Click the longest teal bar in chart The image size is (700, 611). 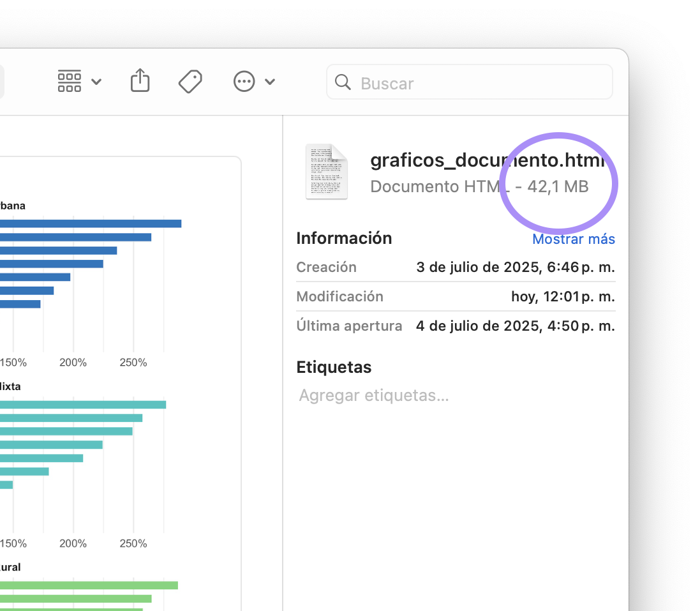(x=83, y=405)
